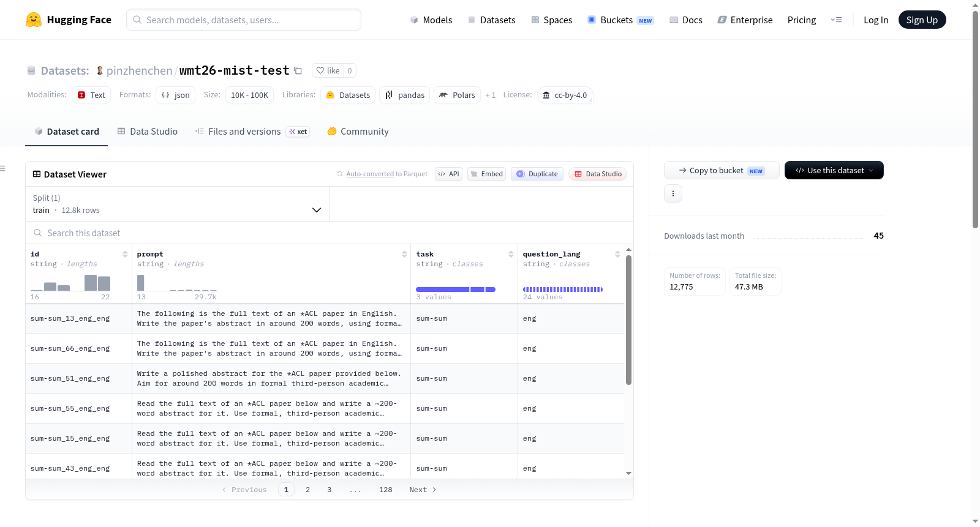The width and height of the screenshot is (980, 527).
Task: Open Enterprise in navigation
Action: coord(745,20)
